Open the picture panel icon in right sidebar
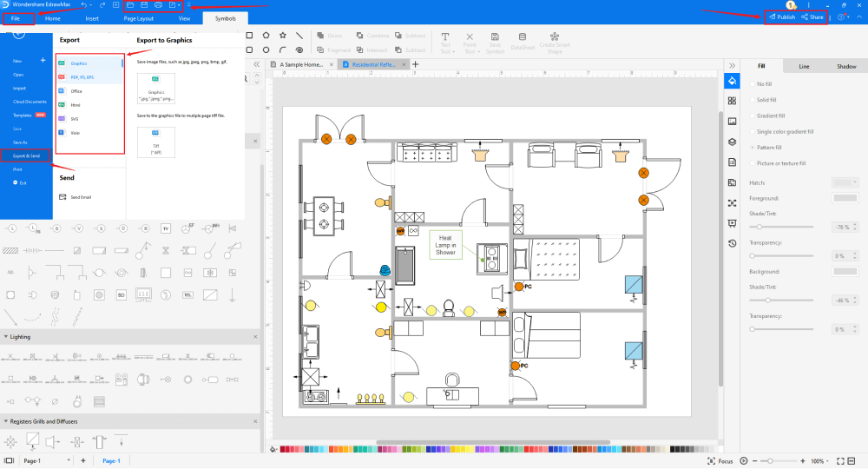Viewport: 868px width, 469px height. pyautogui.click(x=732, y=122)
